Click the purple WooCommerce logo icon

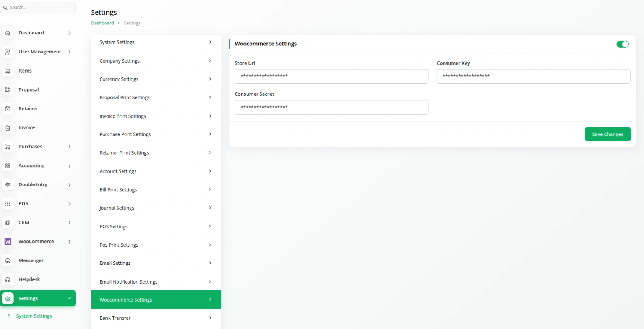click(x=8, y=242)
